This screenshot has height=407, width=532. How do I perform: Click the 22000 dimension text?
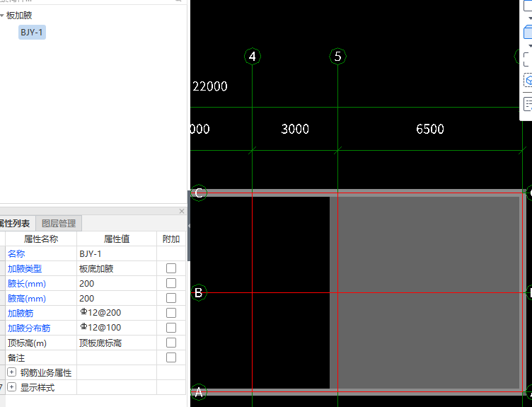210,86
